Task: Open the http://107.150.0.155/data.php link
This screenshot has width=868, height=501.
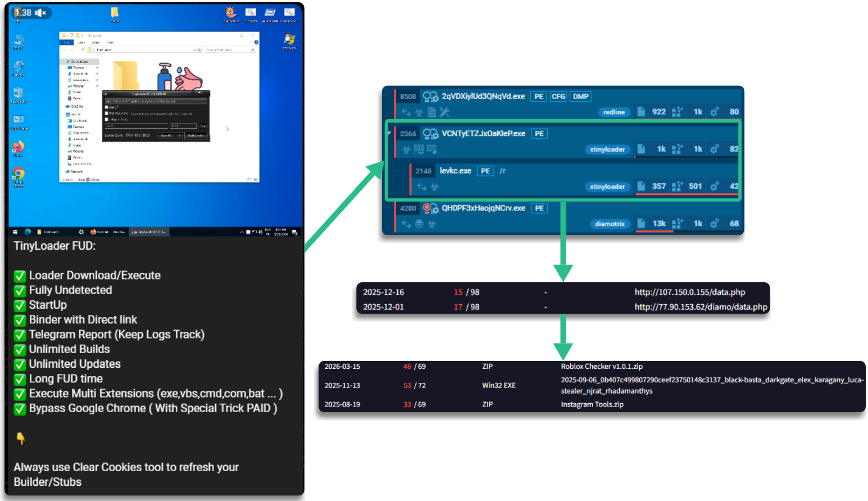Action: point(690,292)
